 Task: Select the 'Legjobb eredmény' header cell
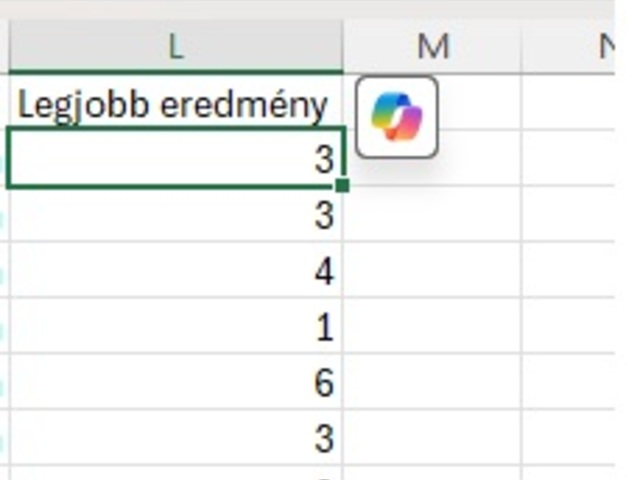176,102
